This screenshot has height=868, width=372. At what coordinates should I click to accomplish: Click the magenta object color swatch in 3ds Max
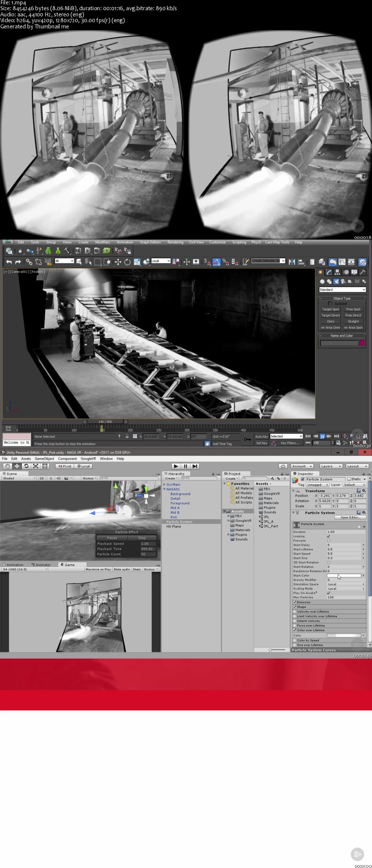362,343
